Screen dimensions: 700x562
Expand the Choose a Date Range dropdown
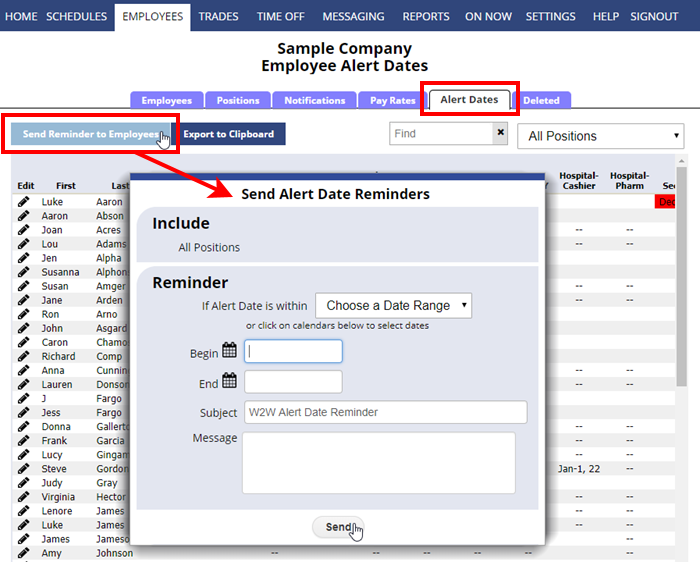pos(393,305)
